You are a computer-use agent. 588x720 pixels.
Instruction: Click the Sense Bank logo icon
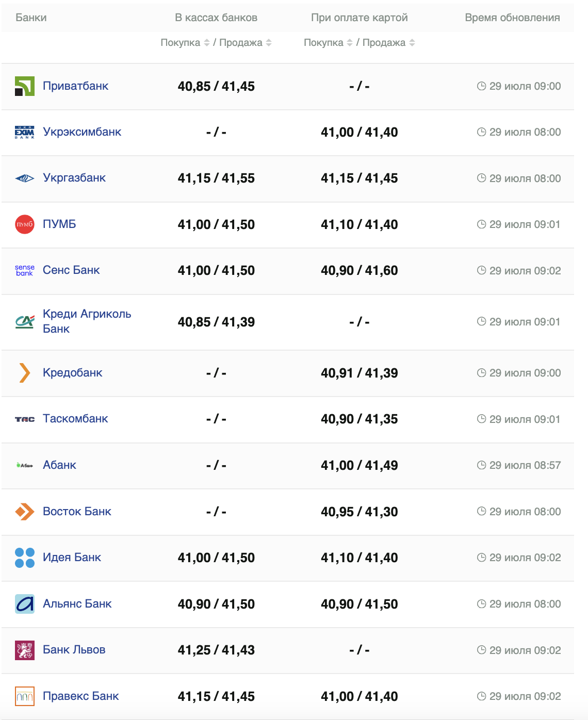[25, 270]
